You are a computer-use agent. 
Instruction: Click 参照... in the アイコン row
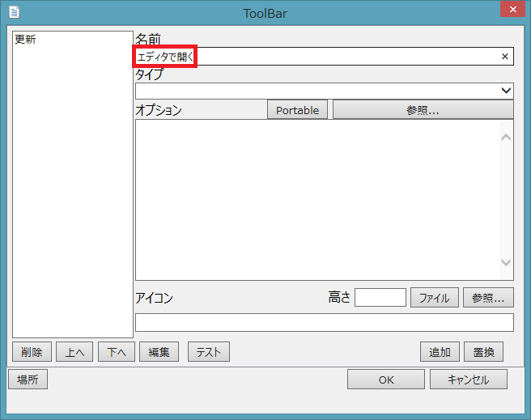tap(488, 298)
